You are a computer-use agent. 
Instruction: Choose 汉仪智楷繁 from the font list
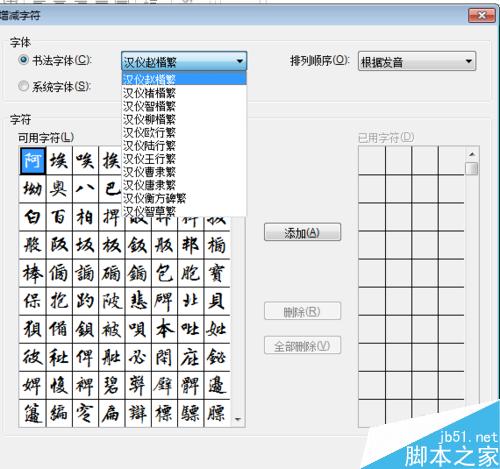point(184,106)
